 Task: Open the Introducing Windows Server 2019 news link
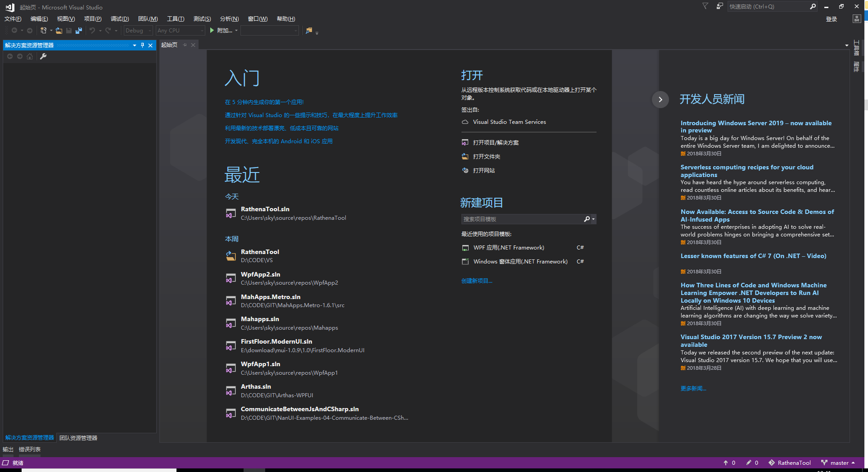[756, 127]
